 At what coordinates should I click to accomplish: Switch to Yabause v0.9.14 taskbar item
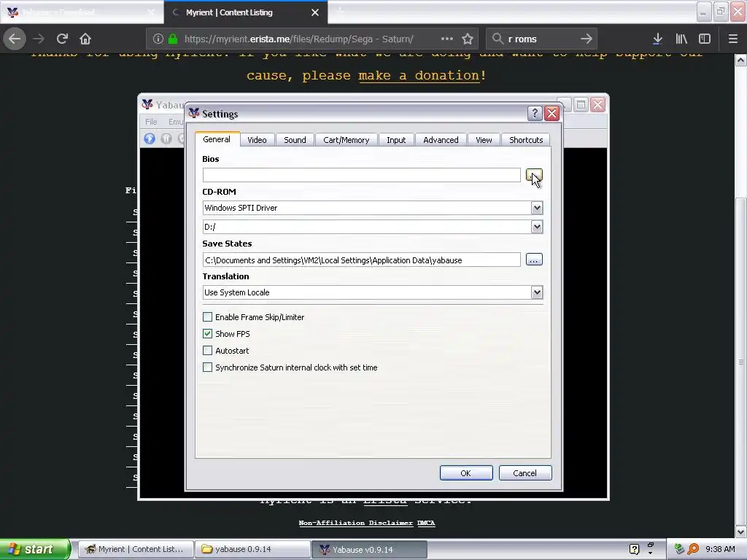pos(369,549)
